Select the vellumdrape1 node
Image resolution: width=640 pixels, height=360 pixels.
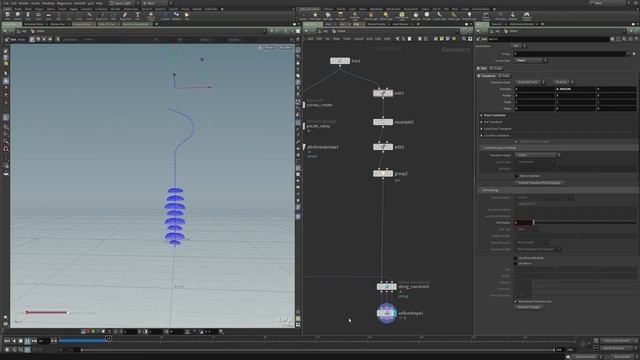click(387, 313)
